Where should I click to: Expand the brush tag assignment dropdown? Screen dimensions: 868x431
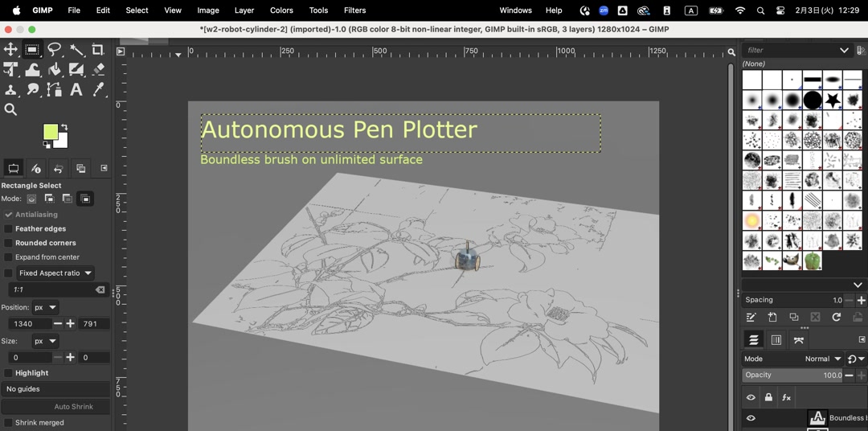tap(857, 284)
